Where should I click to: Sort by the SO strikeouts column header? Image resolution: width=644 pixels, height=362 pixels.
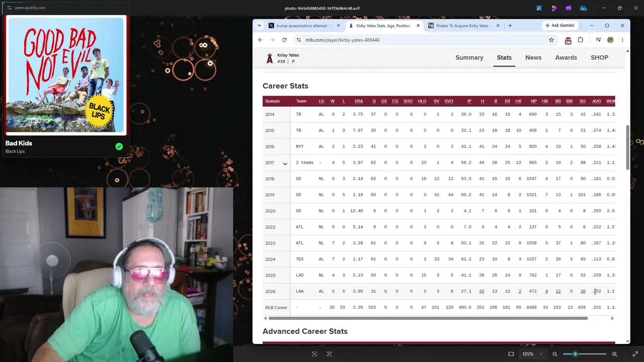[583, 101]
